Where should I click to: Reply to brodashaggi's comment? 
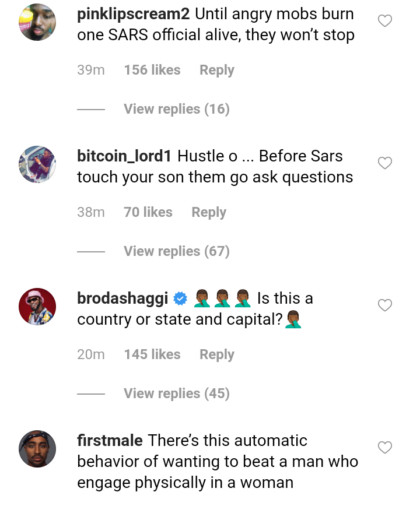(216, 354)
